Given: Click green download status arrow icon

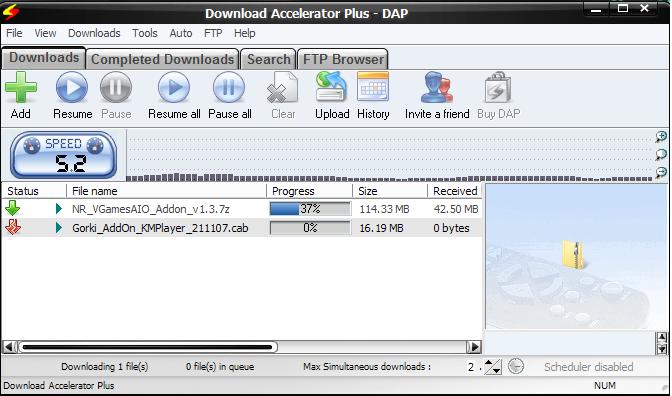Looking at the screenshot, I should click(13, 208).
